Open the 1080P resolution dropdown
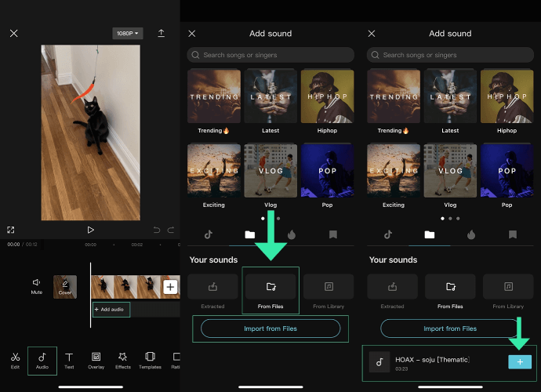This screenshot has width=541, height=392. click(127, 33)
